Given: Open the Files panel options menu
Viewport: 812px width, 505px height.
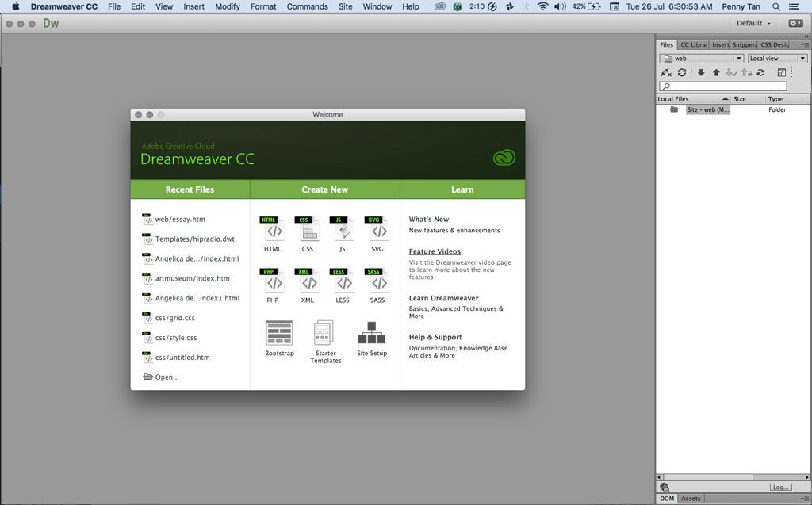Looking at the screenshot, I should [806, 45].
